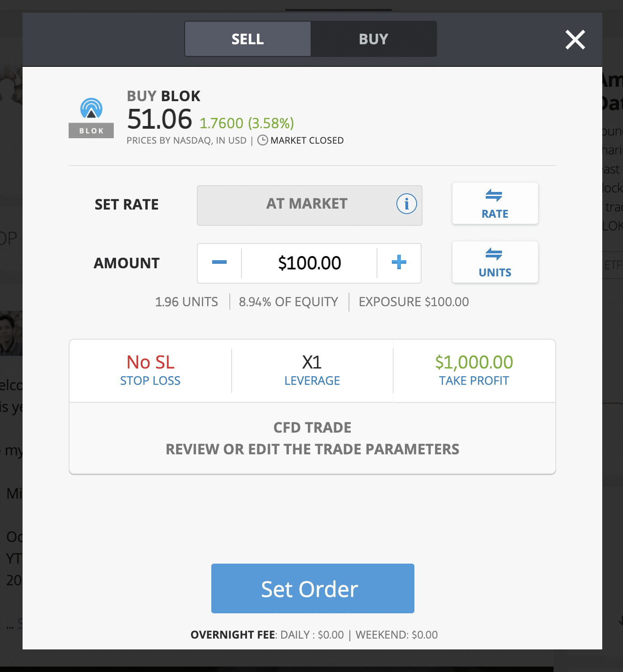The height and width of the screenshot is (672, 623).
Task: Click the $1,000.00 take profit value
Action: (x=474, y=362)
